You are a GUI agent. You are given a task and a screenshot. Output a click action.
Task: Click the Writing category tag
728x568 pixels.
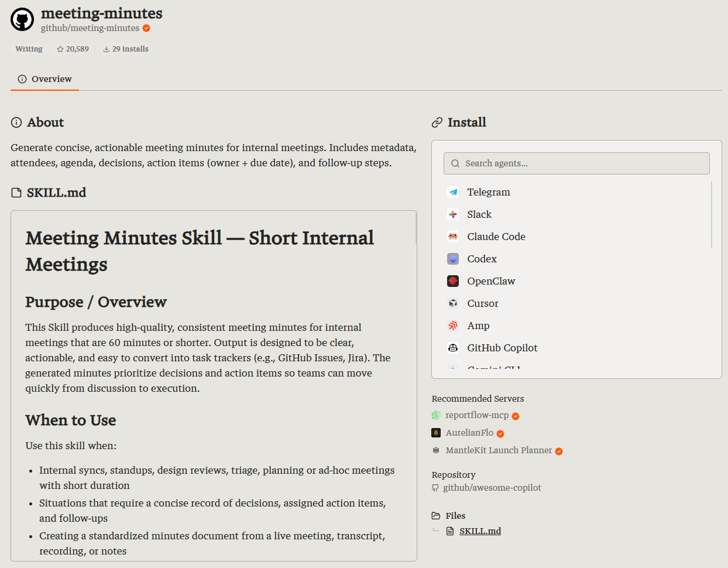coord(29,49)
